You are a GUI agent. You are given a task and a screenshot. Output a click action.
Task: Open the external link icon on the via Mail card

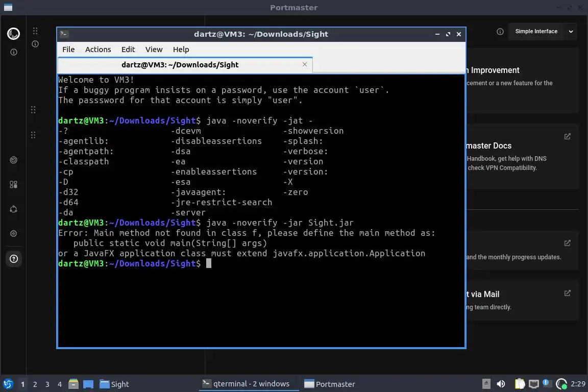(x=568, y=293)
